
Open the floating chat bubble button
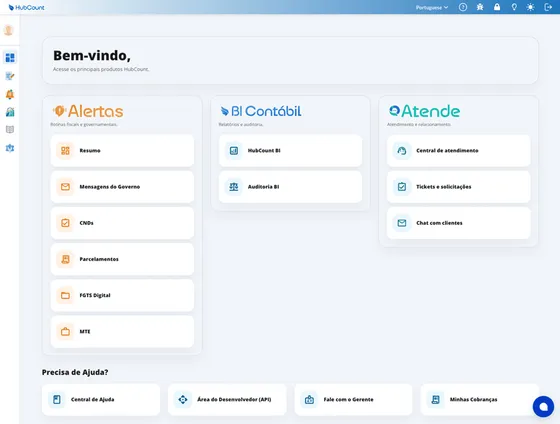(543, 406)
